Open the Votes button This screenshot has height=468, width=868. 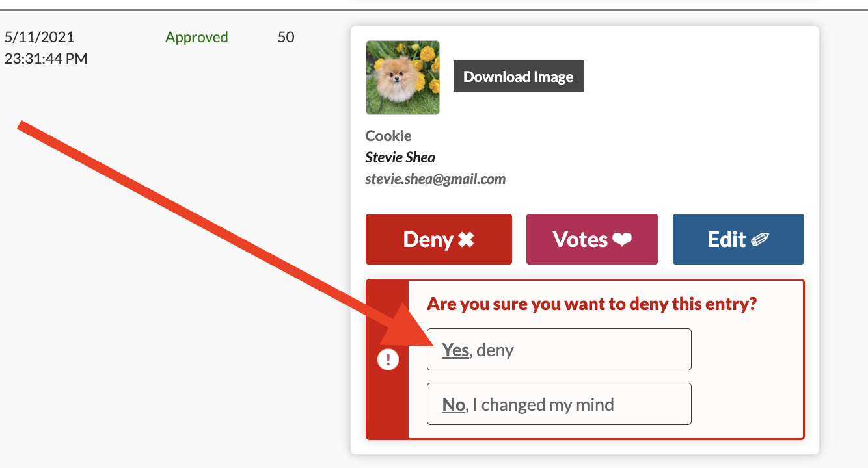[592, 239]
